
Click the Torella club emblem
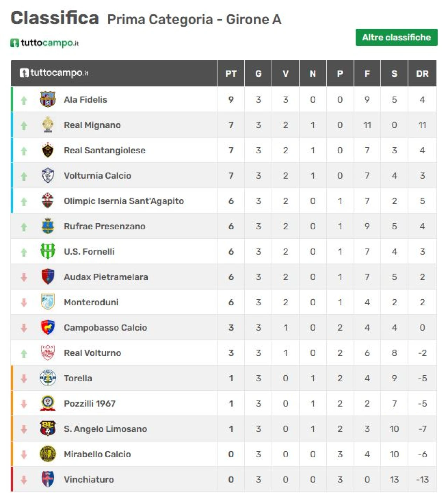coord(48,378)
